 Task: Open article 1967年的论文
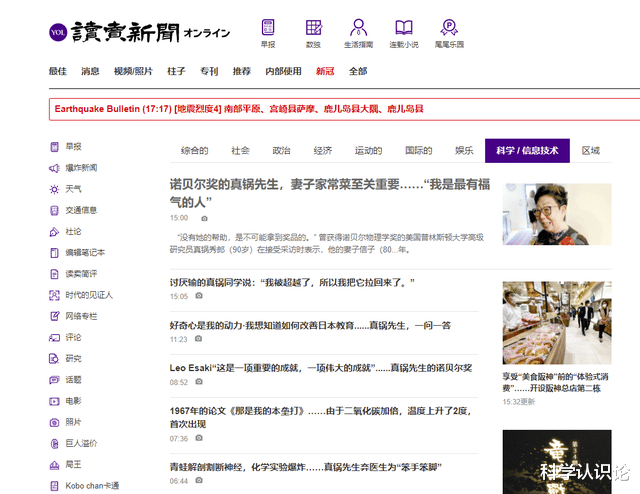pyautogui.click(x=321, y=417)
